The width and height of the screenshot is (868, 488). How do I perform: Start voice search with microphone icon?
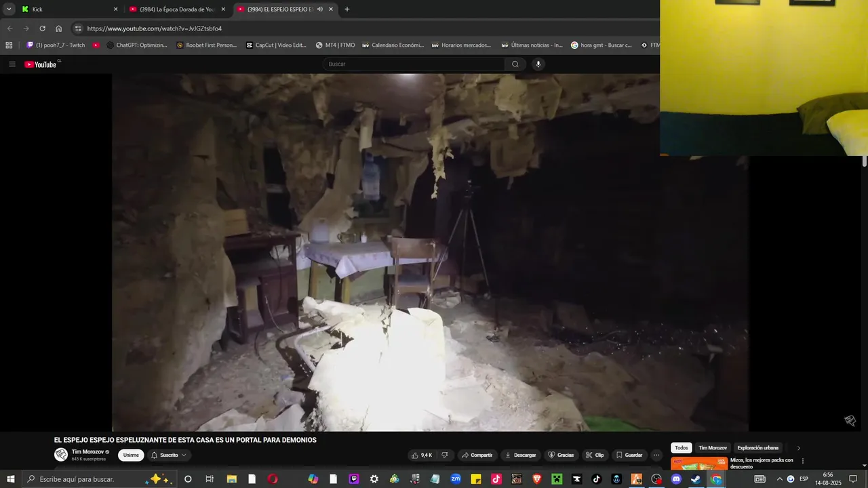point(538,64)
